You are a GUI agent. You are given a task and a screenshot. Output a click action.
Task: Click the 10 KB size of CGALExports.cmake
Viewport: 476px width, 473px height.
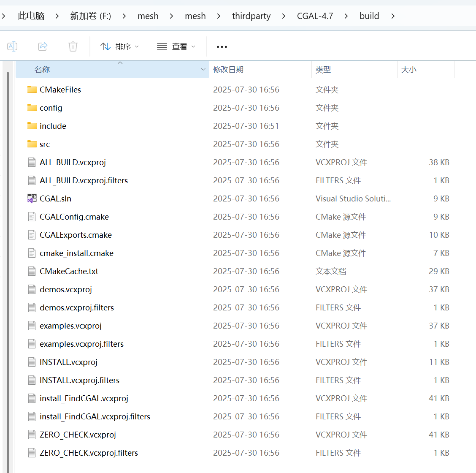(x=439, y=235)
